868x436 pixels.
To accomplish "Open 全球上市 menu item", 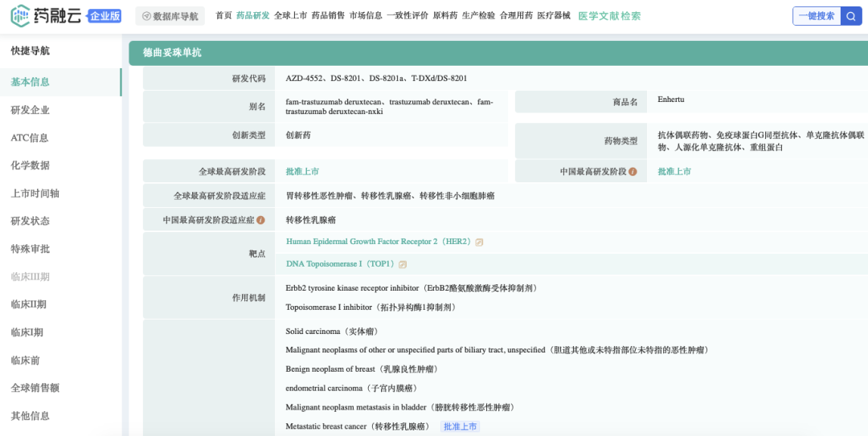I will pyautogui.click(x=290, y=15).
